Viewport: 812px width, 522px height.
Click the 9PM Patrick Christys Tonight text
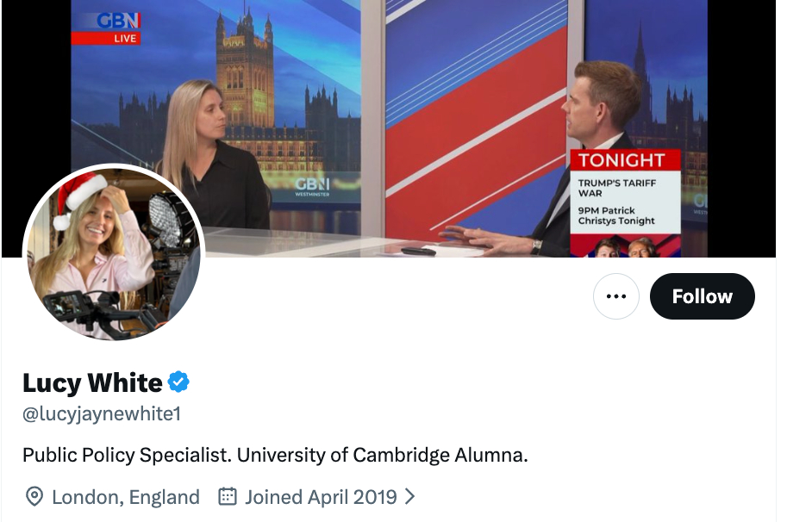(616, 215)
